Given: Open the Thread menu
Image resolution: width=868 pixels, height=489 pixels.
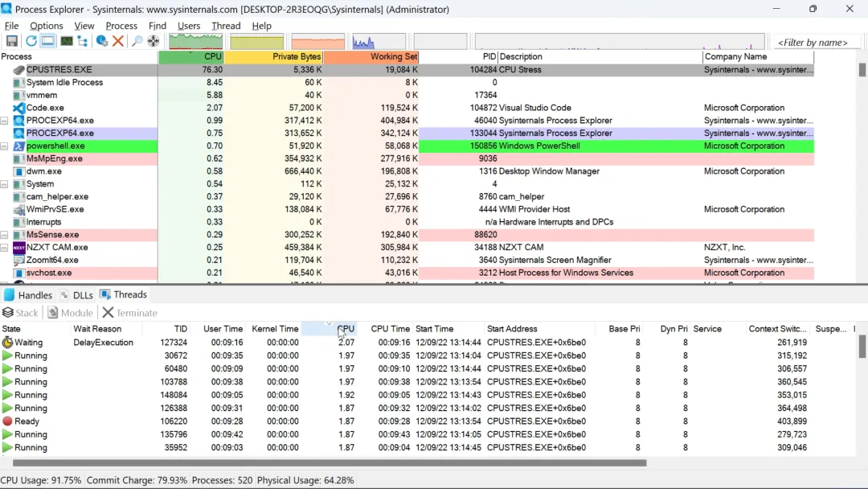Looking at the screenshot, I should click(x=226, y=26).
